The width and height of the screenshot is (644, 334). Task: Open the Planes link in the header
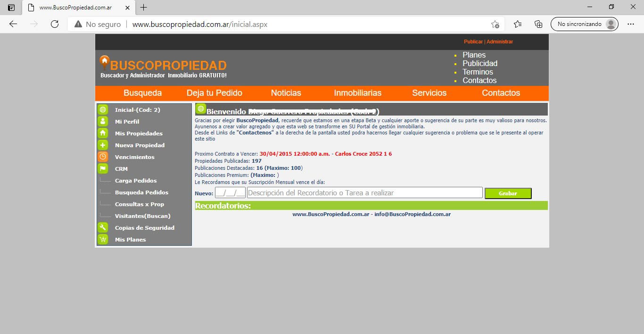click(x=474, y=55)
